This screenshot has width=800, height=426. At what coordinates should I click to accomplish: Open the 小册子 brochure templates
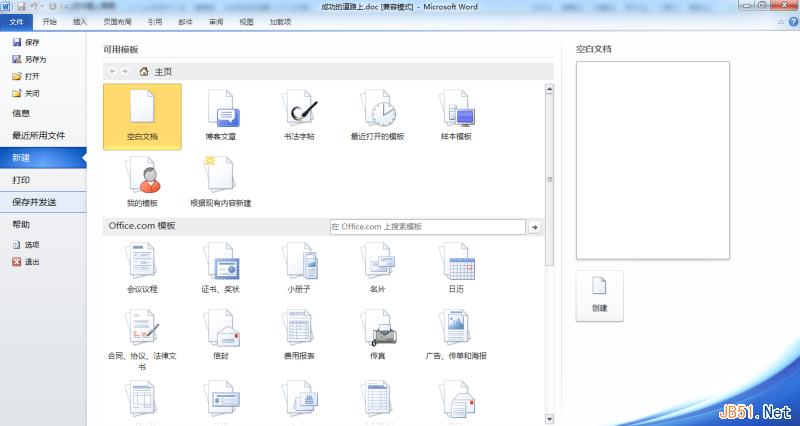click(x=299, y=268)
